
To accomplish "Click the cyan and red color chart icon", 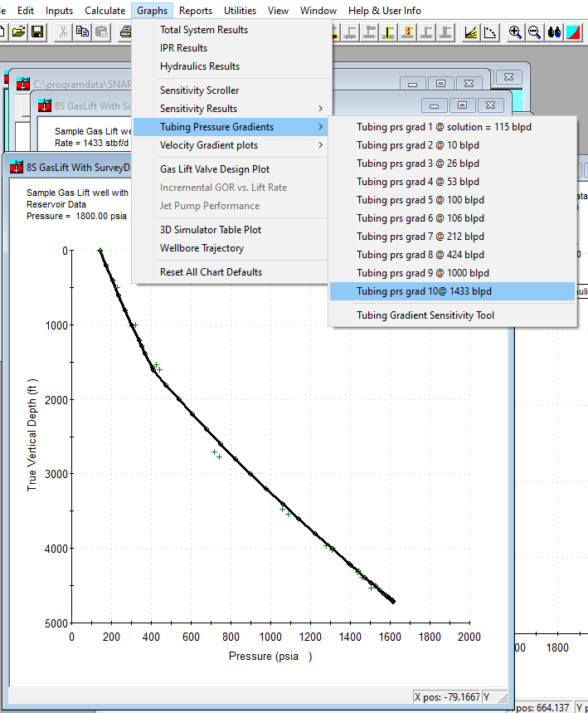I will (573, 32).
